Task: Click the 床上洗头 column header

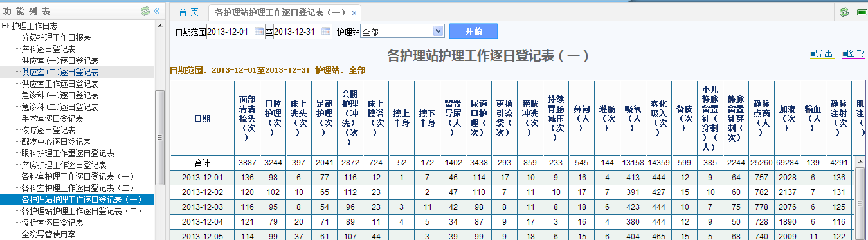Action: (x=298, y=118)
